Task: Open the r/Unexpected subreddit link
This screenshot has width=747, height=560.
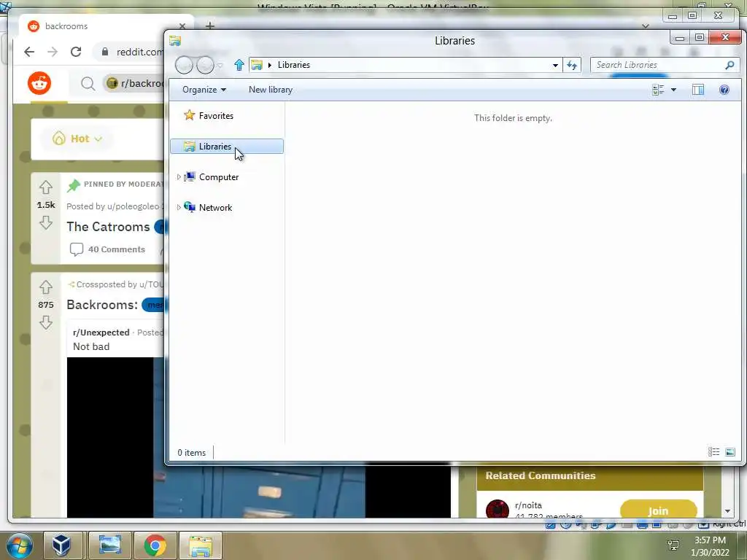Action: tap(101, 332)
